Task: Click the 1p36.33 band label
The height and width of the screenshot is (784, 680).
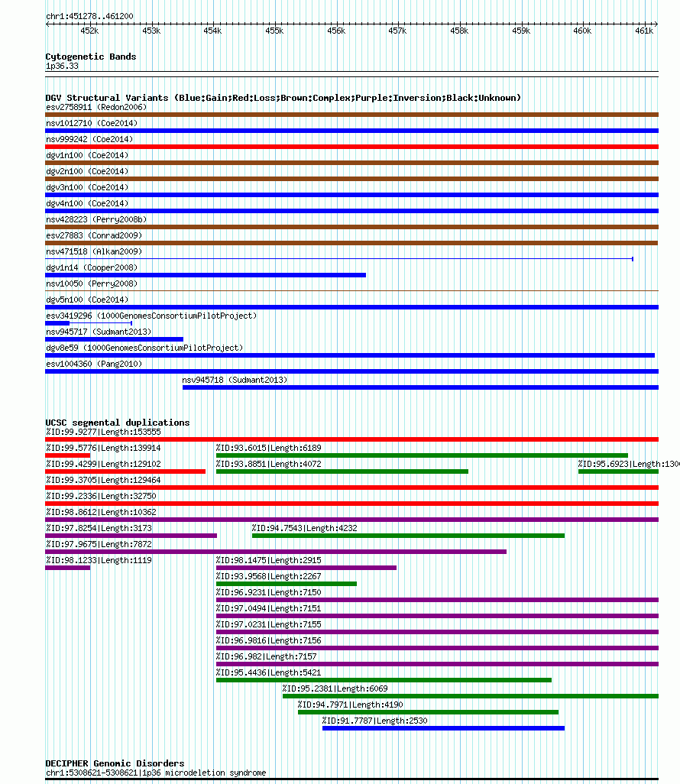Action: [62, 66]
